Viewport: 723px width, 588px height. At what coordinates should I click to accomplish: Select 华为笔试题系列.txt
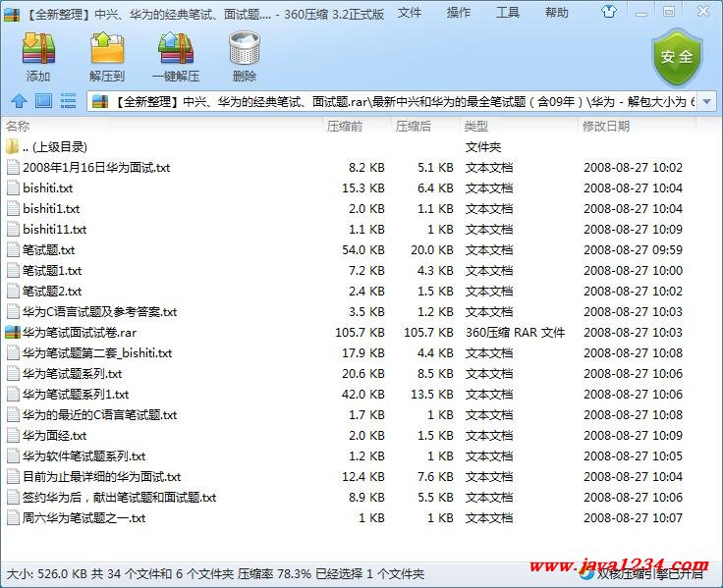[x=73, y=374]
